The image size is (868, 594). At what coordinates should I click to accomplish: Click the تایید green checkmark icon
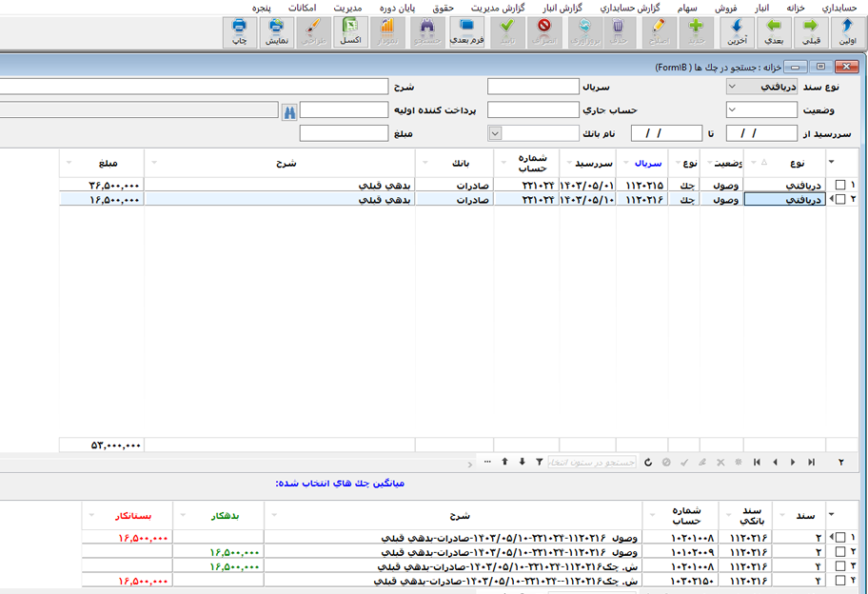[507, 32]
